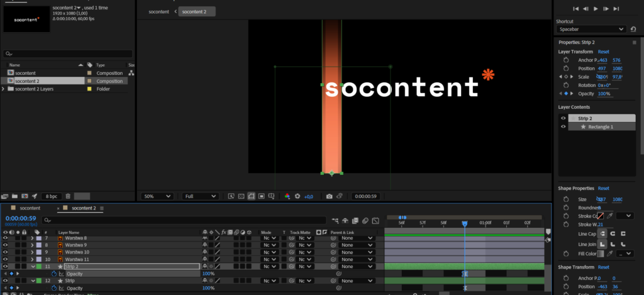The image size is (644, 295).
Task: Toggle the Rotation stopwatch in Layer Transform
Action: click(x=566, y=85)
